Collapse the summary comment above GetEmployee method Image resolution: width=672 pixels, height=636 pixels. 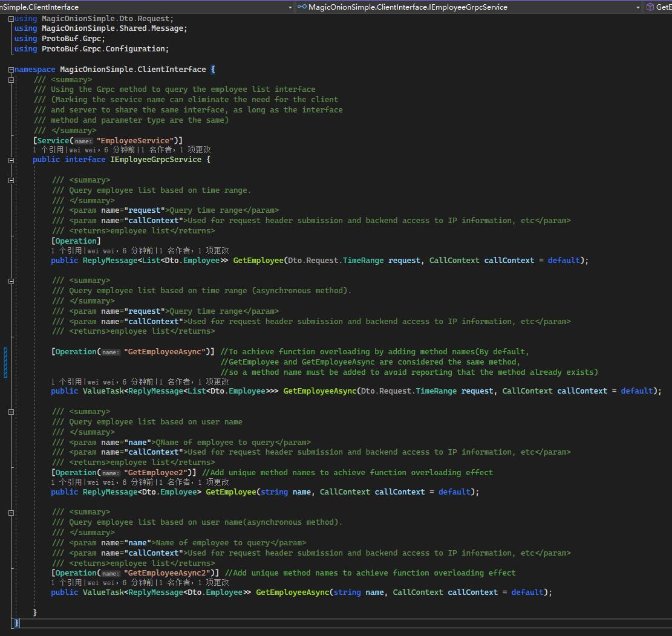[x=10, y=180]
